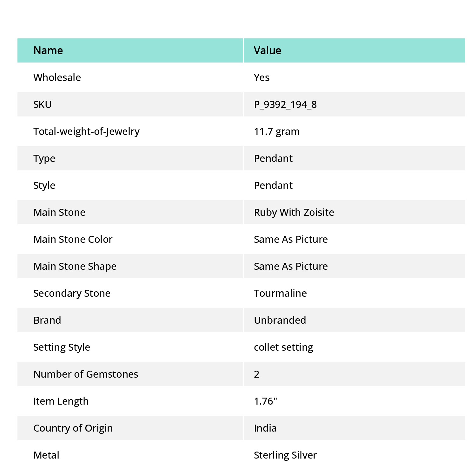
Task: Click the Wholesale row label
Action: tap(57, 77)
